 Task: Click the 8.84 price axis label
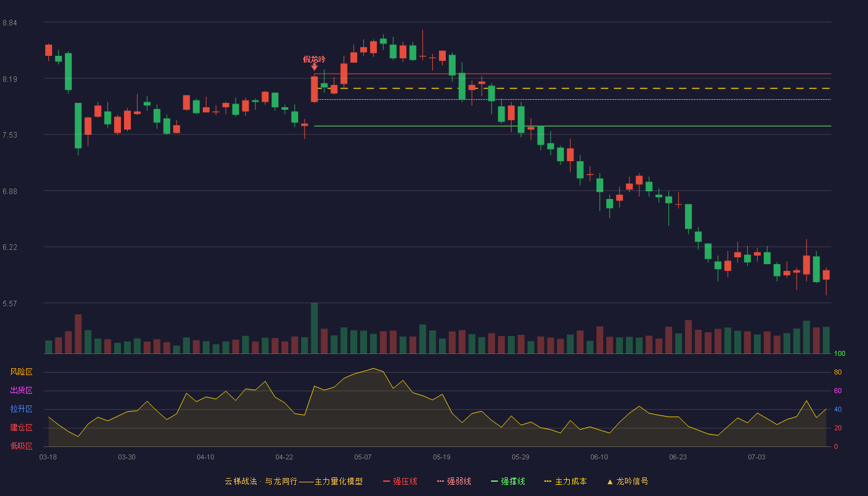click(x=10, y=23)
